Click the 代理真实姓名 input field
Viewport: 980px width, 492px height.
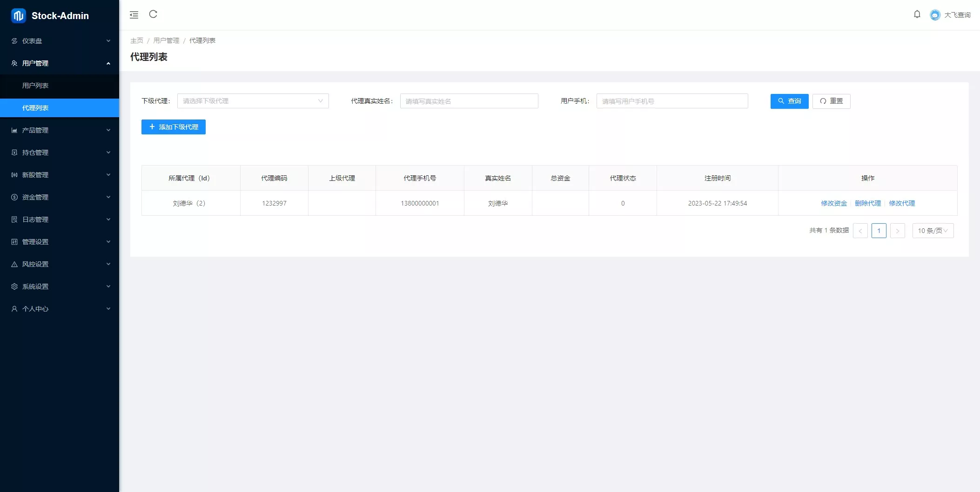coord(469,101)
